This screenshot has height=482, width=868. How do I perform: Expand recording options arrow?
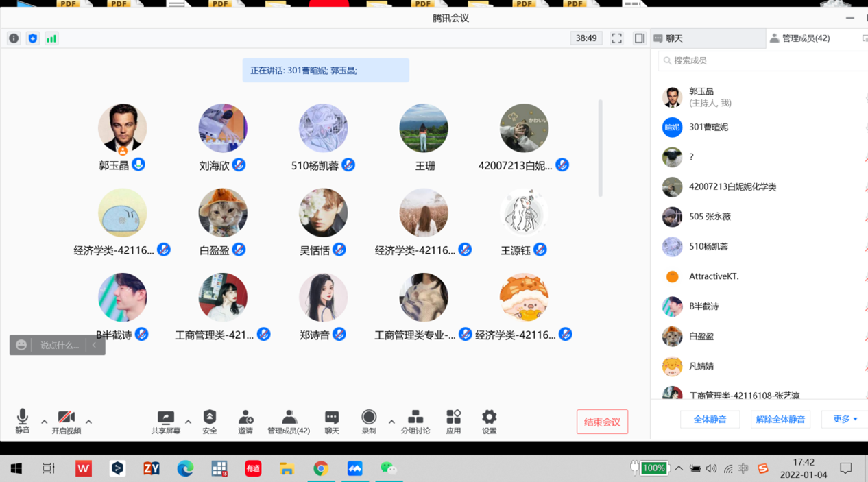[391, 422]
